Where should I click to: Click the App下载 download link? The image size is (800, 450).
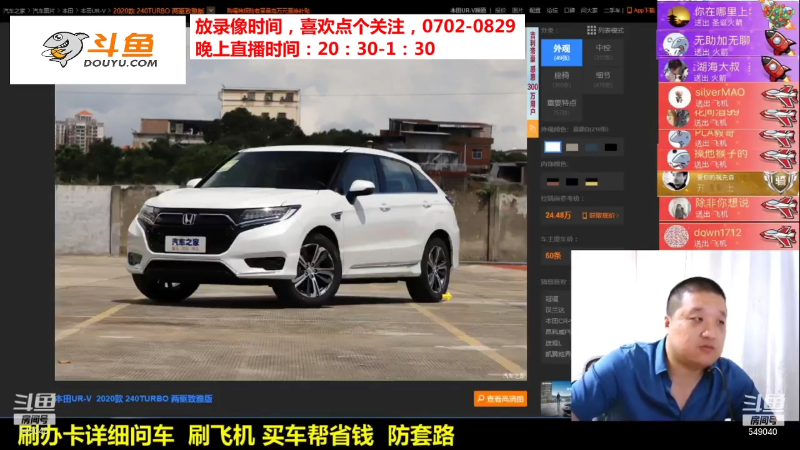(641, 10)
